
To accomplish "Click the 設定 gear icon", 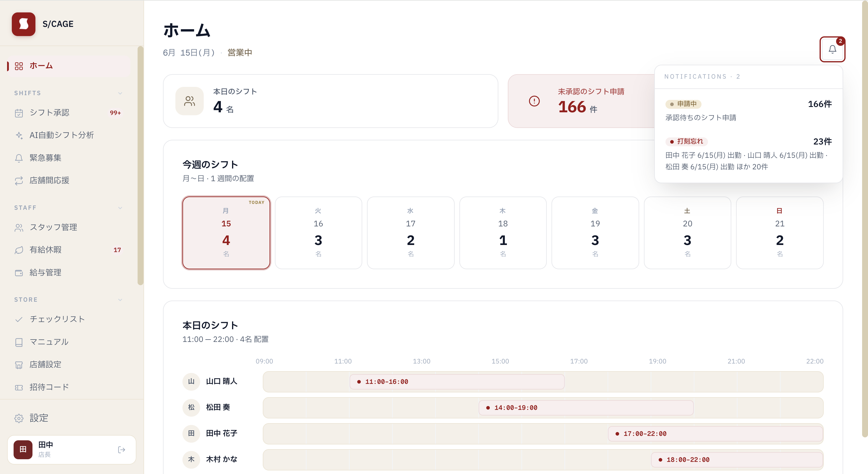I will click(19, 418).
